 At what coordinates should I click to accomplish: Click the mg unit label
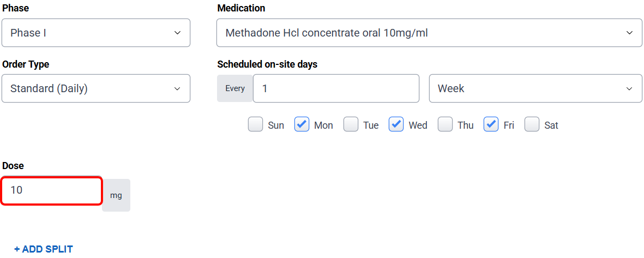(x=116, y=195)
